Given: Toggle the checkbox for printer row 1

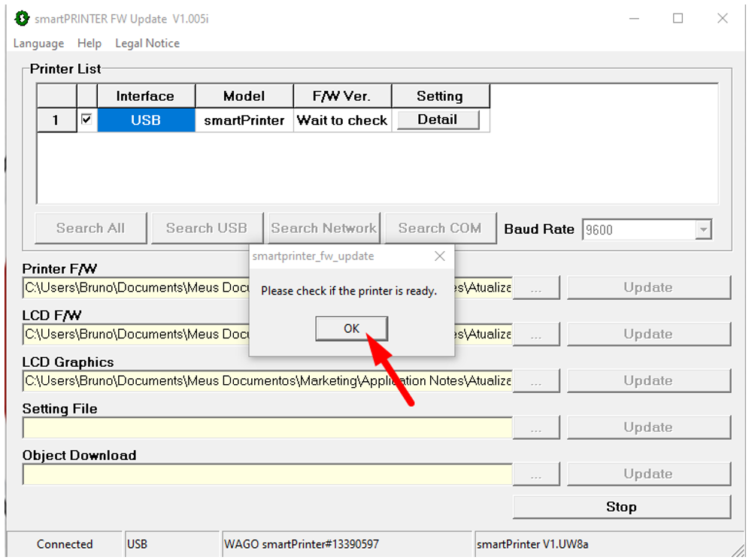Looking at the screenshot, I should pyautogui.click(x=86, y=120).
